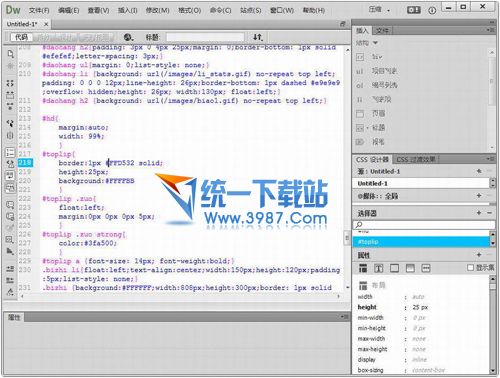Click the indent code icon
Viewport: 500px width, 378px height.
(x=10, y=268)
